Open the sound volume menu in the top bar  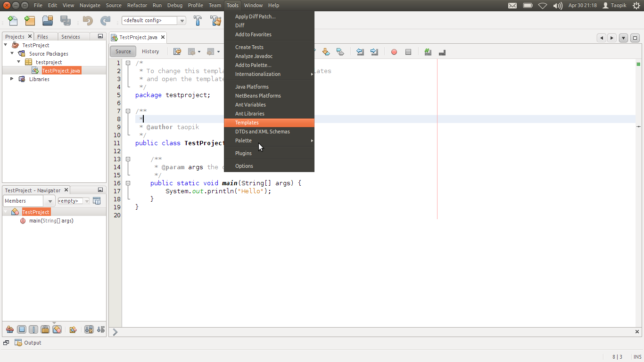click(x=558, y=5)
